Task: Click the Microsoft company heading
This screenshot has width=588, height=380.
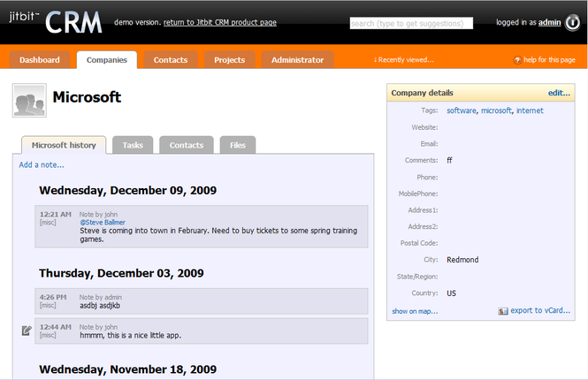Action: tap(87, 97)
